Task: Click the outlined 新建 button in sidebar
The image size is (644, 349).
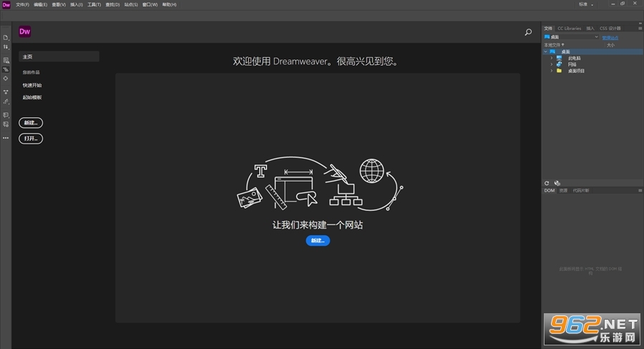Action: tap(31, 123)
